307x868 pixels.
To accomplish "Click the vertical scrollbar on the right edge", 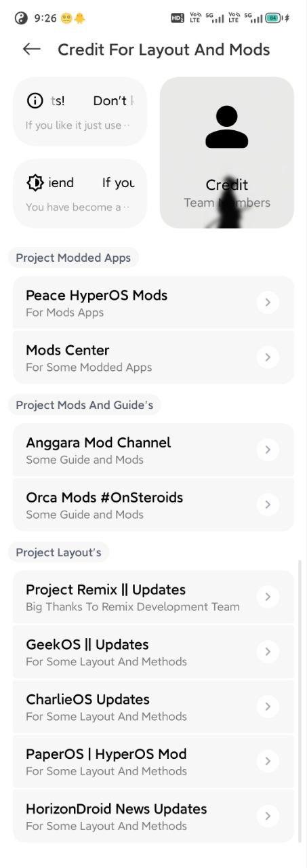I will click(300, 701).
